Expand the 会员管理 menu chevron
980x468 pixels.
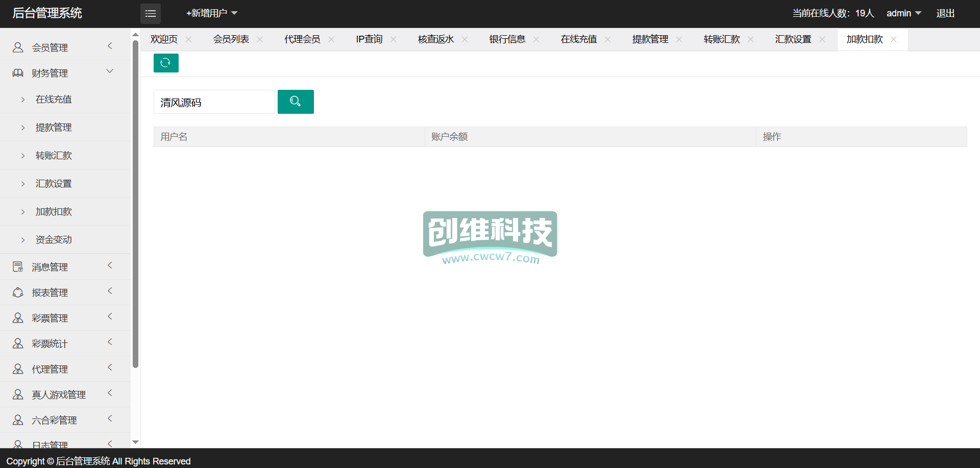pos(110,46)
